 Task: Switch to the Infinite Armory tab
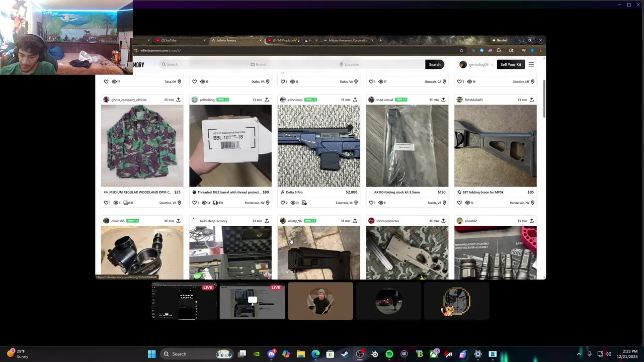(x=235, y=40)
